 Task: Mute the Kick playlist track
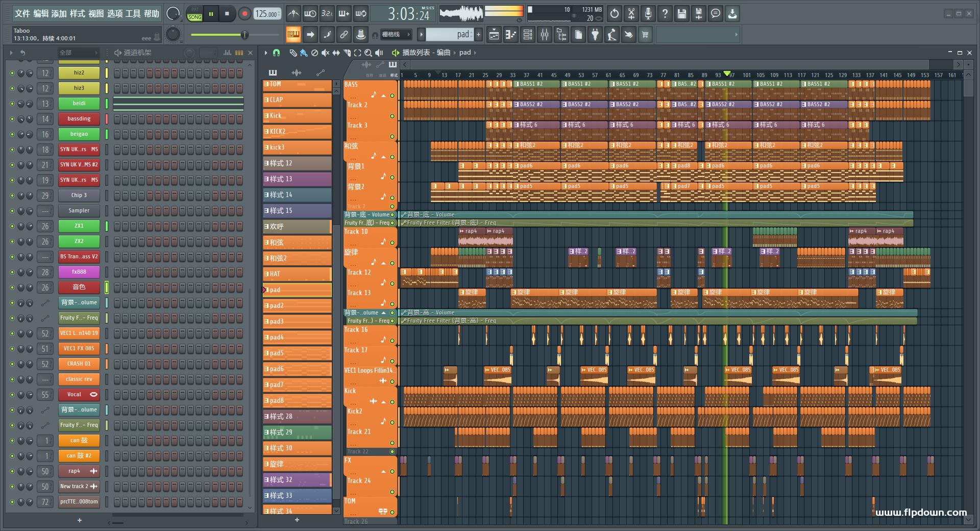click(x=392, y=402)
